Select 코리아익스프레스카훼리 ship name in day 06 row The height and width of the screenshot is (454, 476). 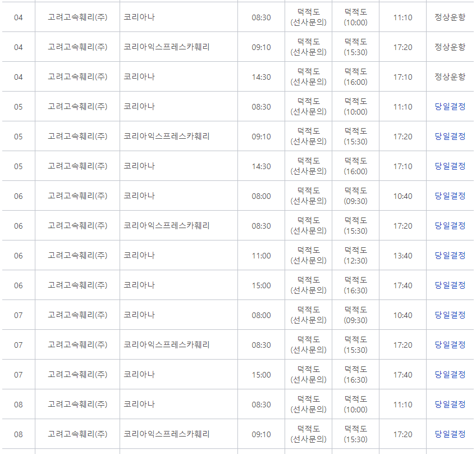(x=166, y=226)
